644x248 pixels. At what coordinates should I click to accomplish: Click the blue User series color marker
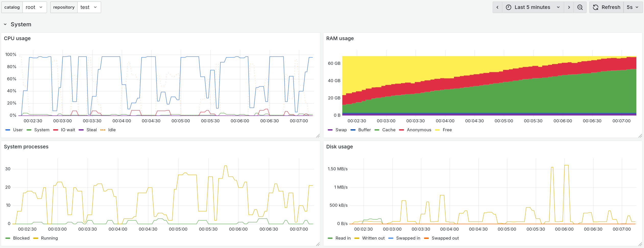[x=8, y=130]
